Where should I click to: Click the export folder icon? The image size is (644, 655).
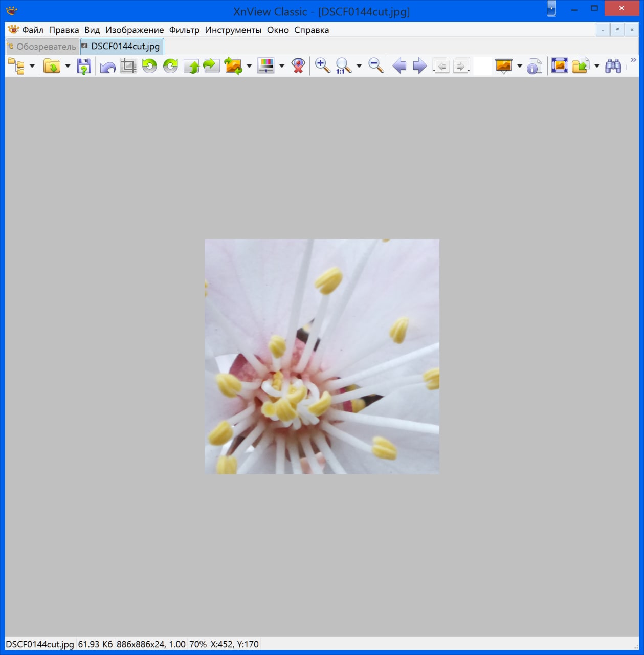(x=581, y=66)
